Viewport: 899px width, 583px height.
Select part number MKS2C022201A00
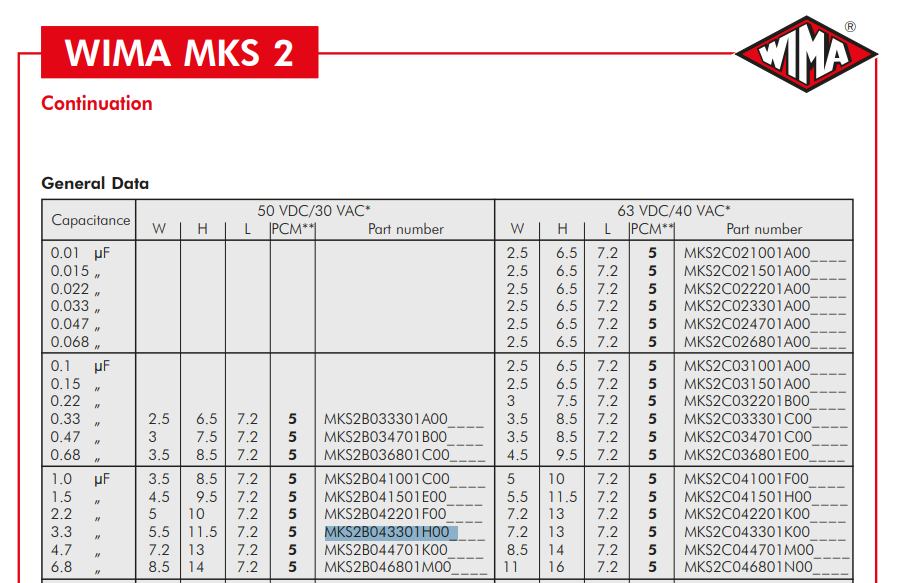pyautogui.click(x=747, y=288)
